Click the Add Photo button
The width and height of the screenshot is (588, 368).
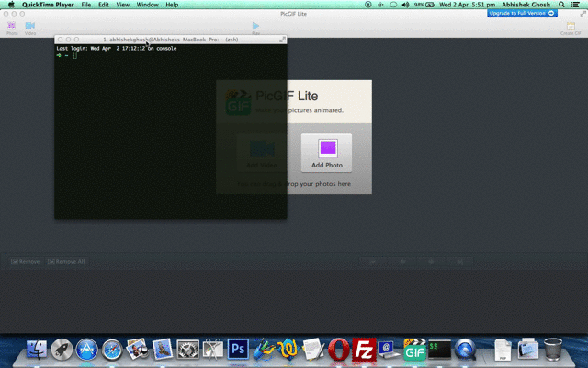click(327, 154)
